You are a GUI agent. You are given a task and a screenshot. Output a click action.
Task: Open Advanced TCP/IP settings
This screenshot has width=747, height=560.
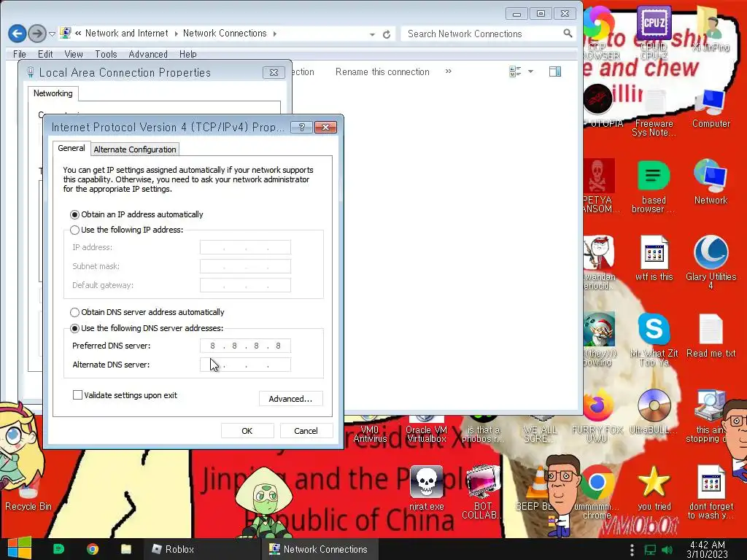pos(290,399)
